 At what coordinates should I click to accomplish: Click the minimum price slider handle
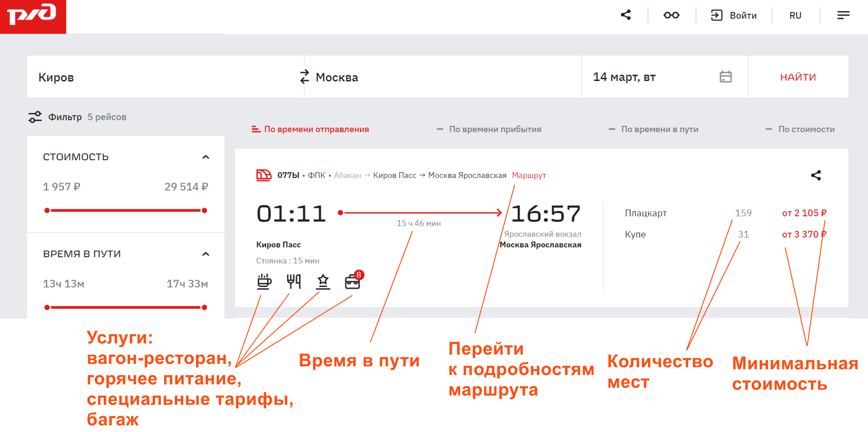pyautogui.click(x=47, y=210)
